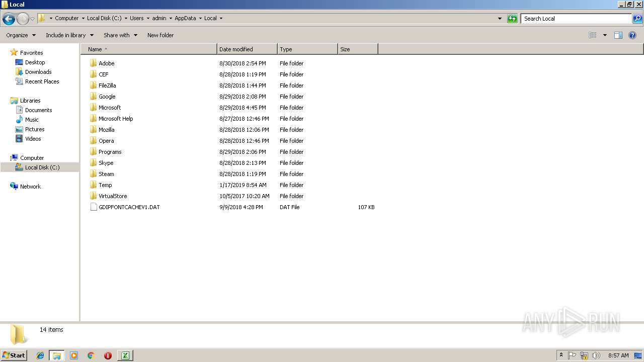
Task: Select Local Disk (C:) in navigation pane
Action: tap(42, 167)
